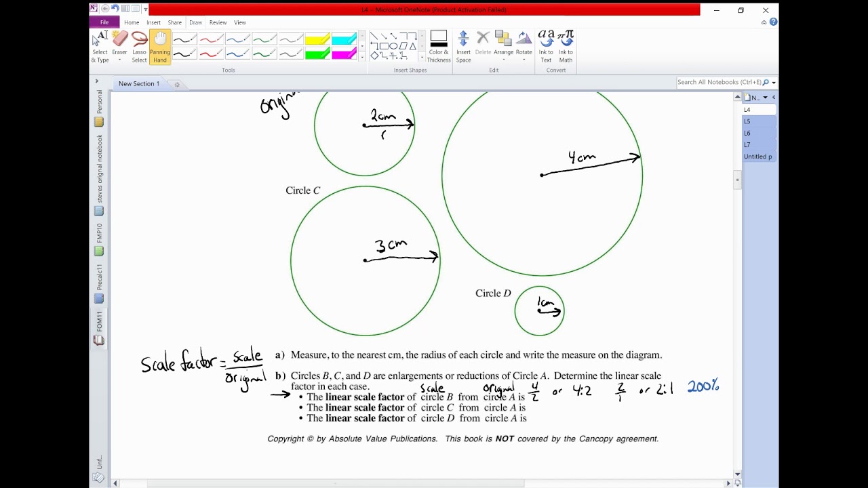Insert a diamond shape
The height and width of the screenshot is (488, 868).
[374, 56]
